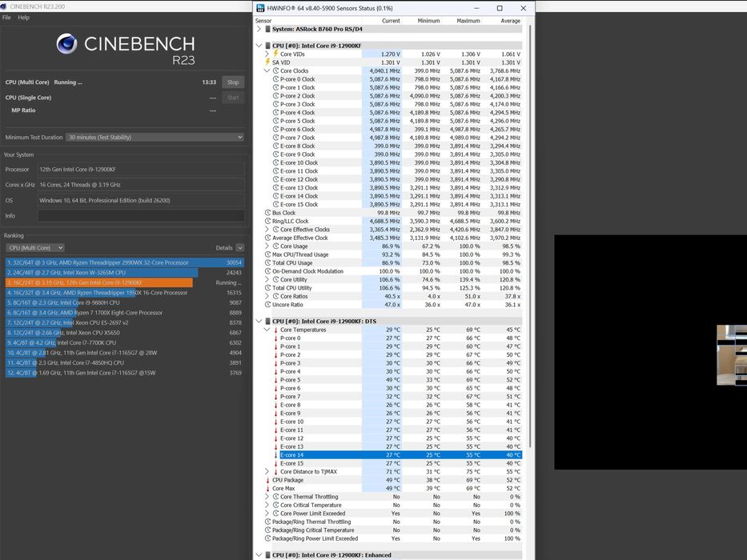Expand the Core Utility row
This screenshot has height=560, width=747.
[x=267, y=279]
